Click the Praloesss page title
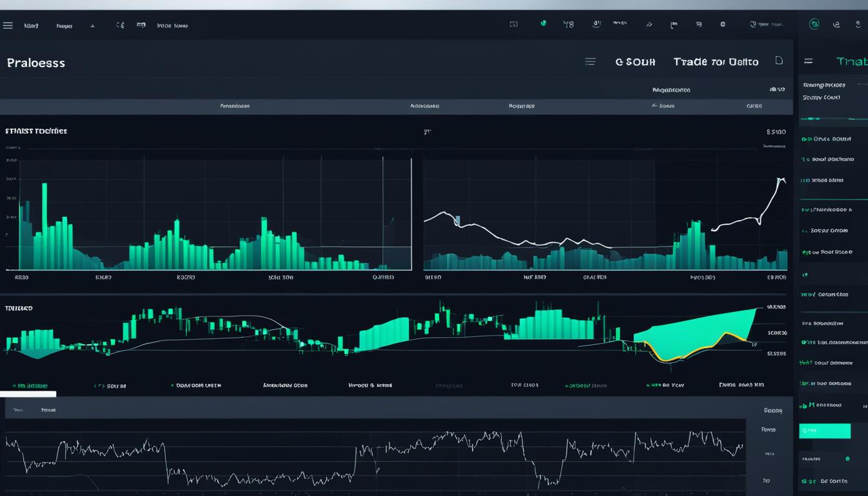The image size is (868, 496). pyautogui.click(x=36, y=63)
